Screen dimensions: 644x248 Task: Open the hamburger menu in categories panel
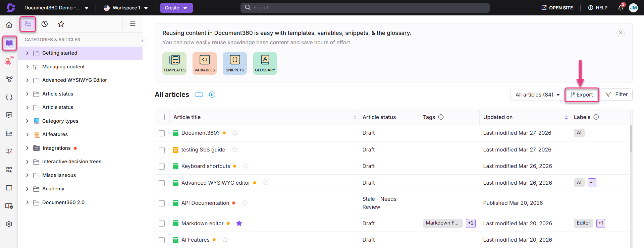click(133, 24)
